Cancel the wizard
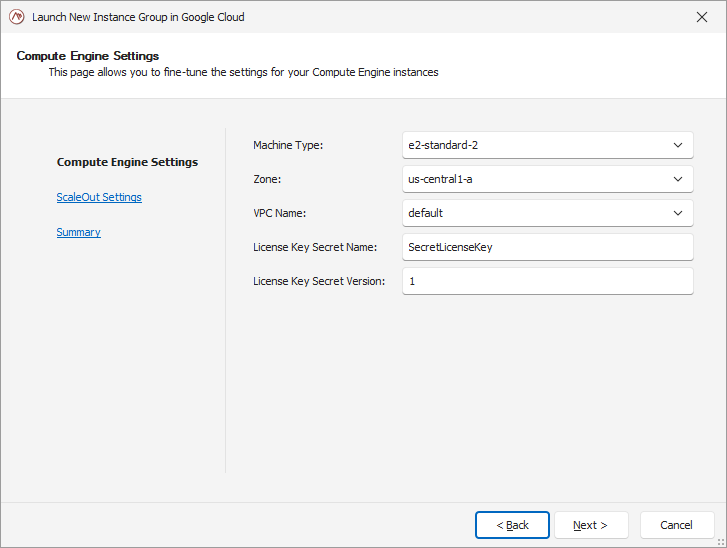The image size is (727, 548). [677, 525]
